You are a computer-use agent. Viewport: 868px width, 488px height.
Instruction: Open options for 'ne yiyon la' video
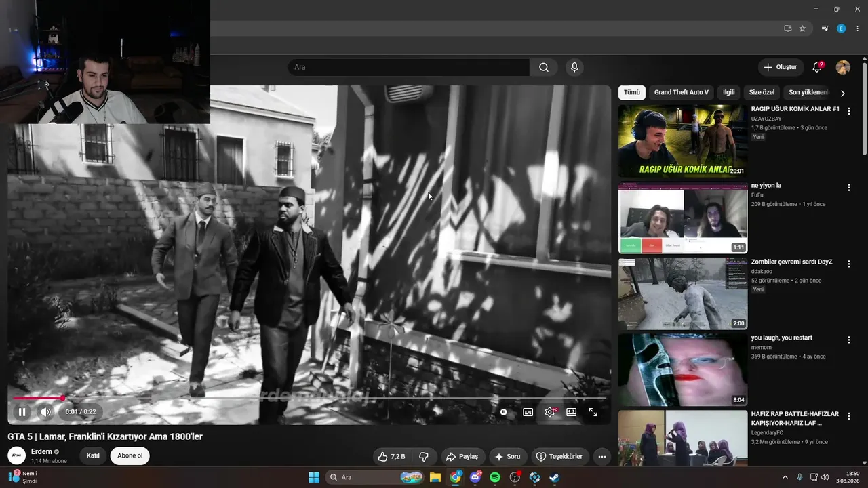click(x=849, y=188)
